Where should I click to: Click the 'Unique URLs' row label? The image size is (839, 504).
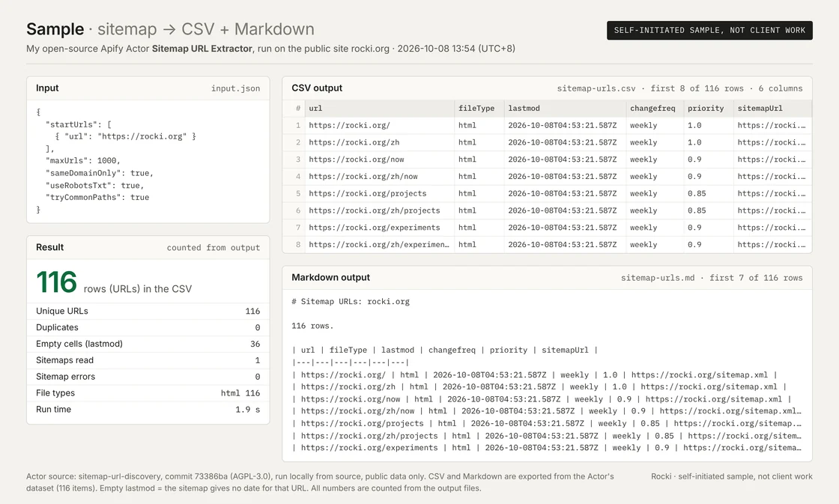[x=62, y=311]
